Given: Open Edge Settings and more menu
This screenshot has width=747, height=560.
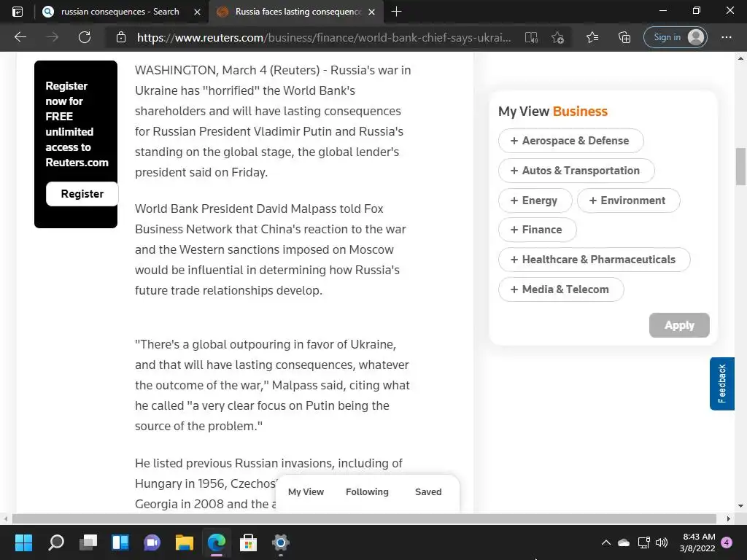Looking at the screenshot, I should 726,37.
